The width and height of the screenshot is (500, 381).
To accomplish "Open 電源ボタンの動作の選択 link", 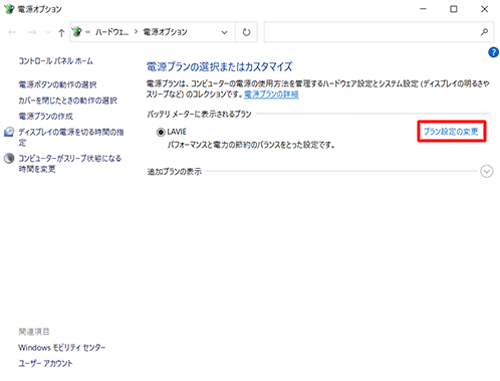I will (x=57, y=85).
